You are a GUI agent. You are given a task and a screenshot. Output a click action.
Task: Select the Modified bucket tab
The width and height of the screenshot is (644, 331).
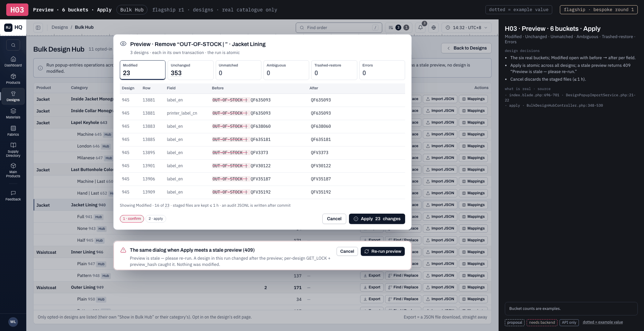(143, 70)
